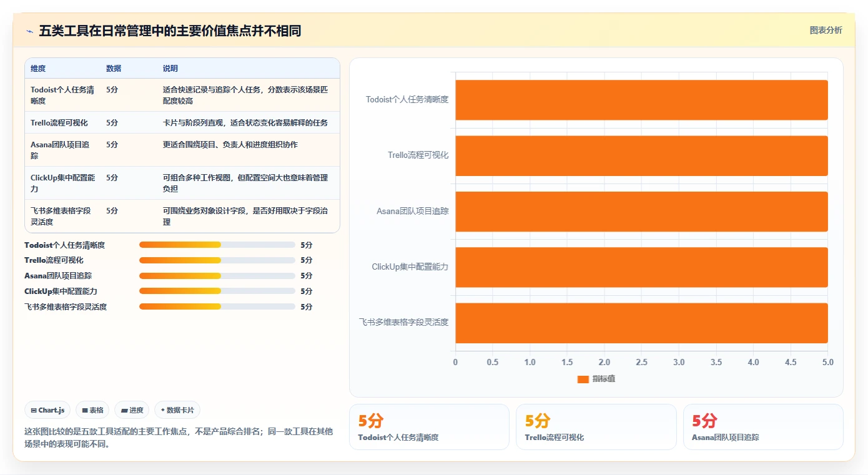Click the title '五类工具在日常管理中的主要价值焦点并不相同'
The height and width of the screenshot is (475, 868).
coord(170,31)
